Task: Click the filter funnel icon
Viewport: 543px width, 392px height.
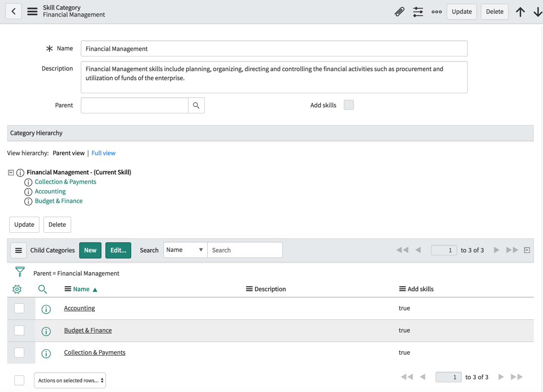Action: [20, 272]
